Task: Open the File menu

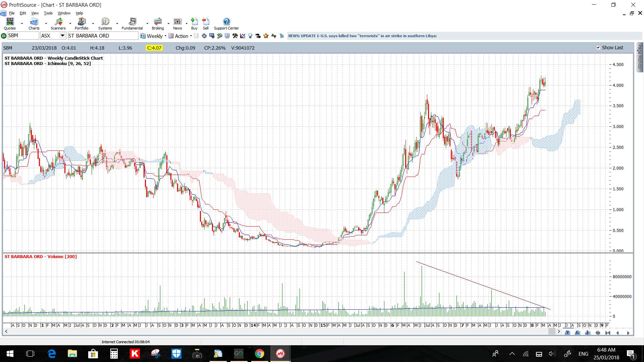Action: [12, 13]
